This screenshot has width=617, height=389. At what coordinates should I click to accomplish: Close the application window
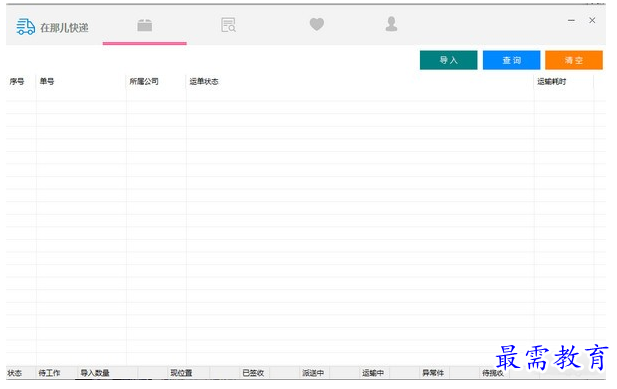tap(592, 20)
